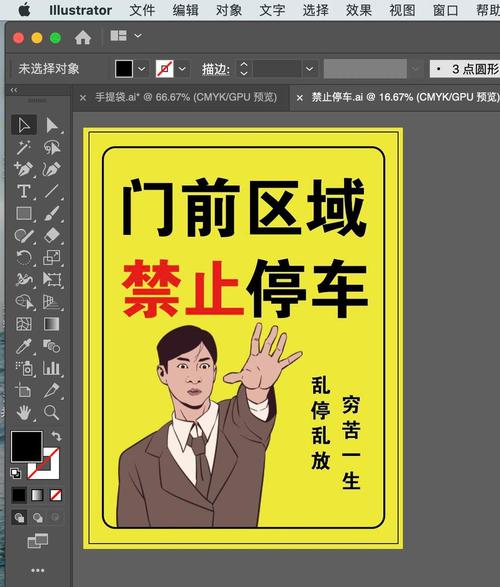
Task: Select the Line Segment tool
Action: click(x=52, y=191)
